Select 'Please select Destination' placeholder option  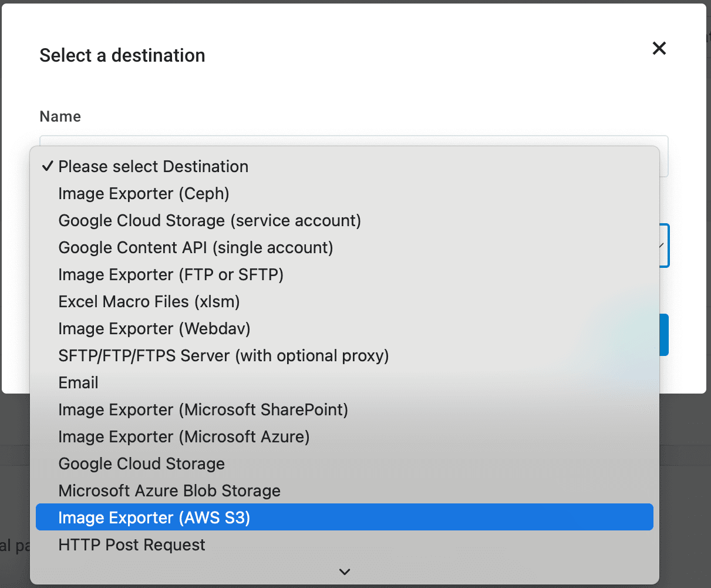[x=153, y=167]
